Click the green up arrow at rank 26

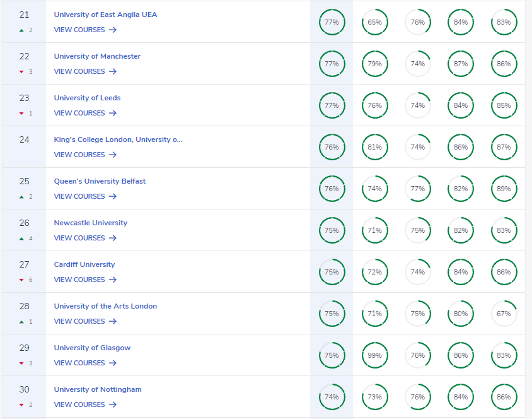click(21, 239)
